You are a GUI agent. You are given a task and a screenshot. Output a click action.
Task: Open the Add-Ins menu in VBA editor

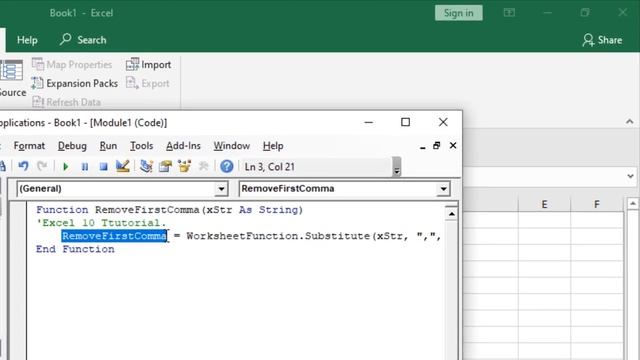click(183, 146)
